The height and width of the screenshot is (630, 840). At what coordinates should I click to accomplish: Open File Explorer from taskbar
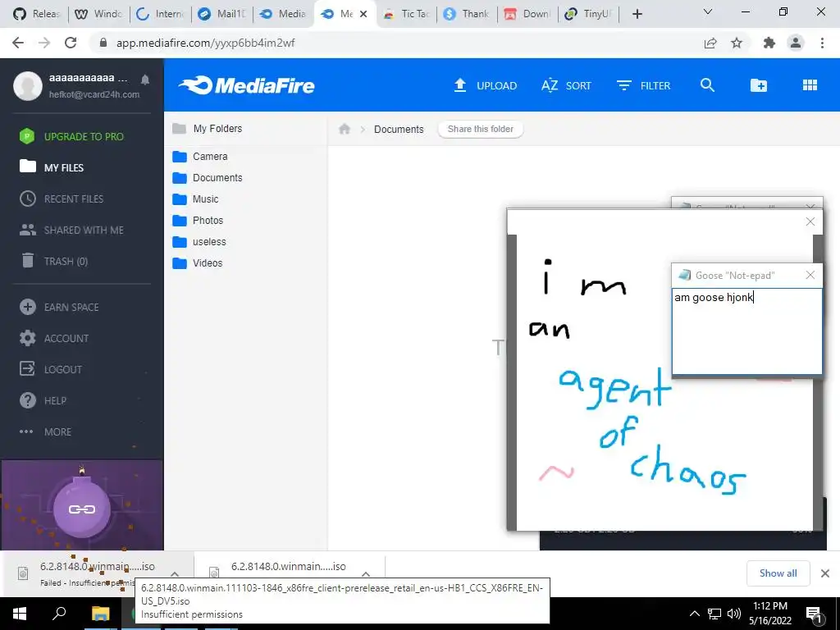(x=100, y=614)
